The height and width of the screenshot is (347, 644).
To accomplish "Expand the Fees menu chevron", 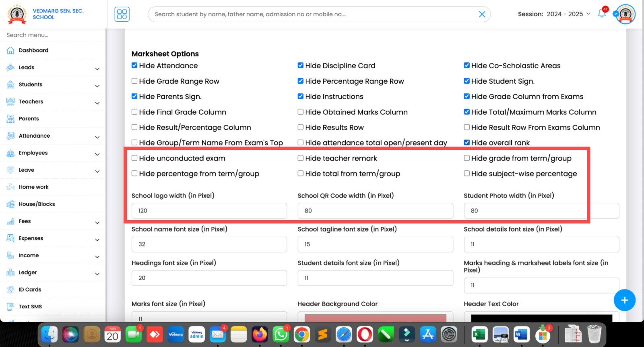I will (97, 223).
